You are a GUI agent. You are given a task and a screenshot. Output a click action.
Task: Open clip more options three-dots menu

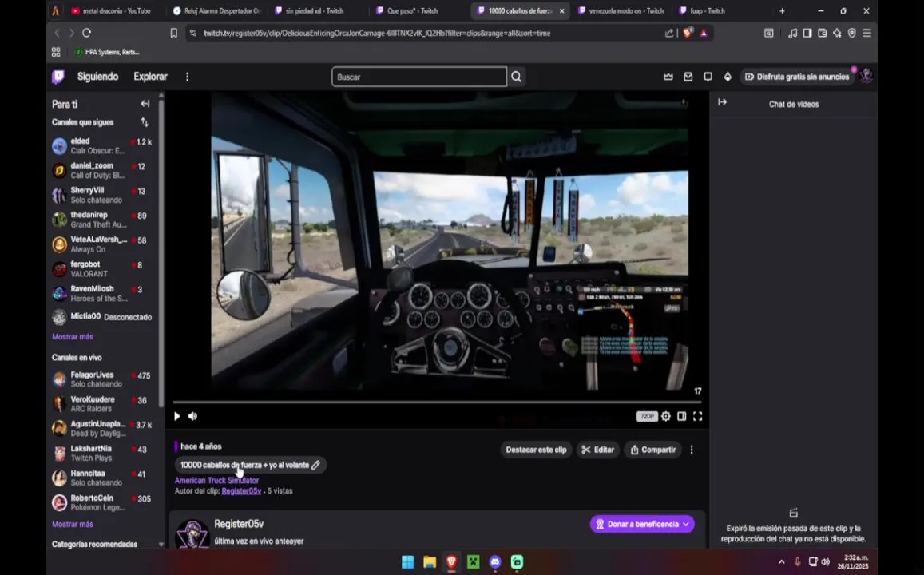click(692, 450)
